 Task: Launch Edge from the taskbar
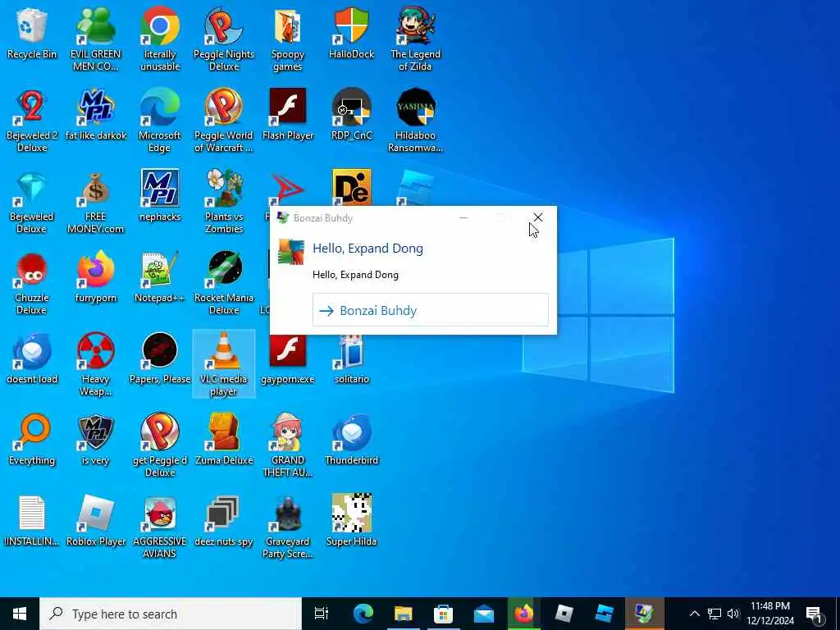tap(363, 614)
